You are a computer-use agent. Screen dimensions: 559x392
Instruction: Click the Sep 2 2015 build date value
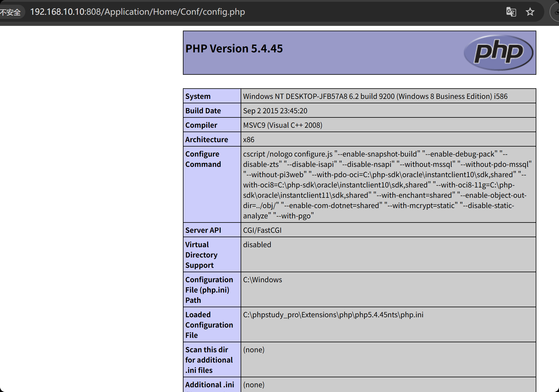[x=275, y=111]
